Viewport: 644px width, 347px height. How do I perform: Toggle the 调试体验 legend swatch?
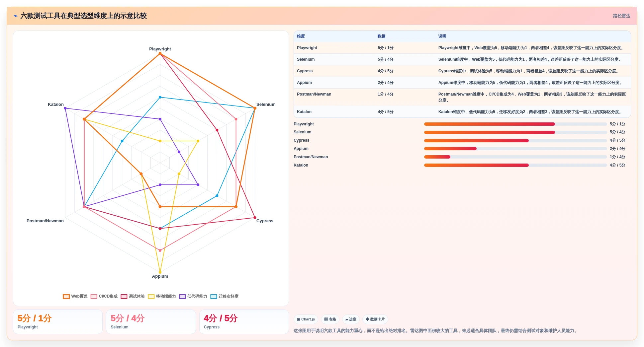point(124,297)
